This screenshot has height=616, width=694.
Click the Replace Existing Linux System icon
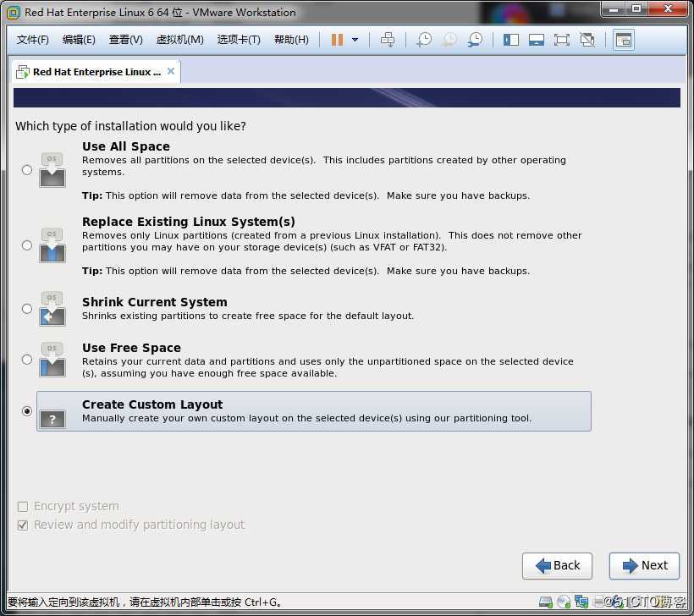pyautogui.click(x=52, y=245)
